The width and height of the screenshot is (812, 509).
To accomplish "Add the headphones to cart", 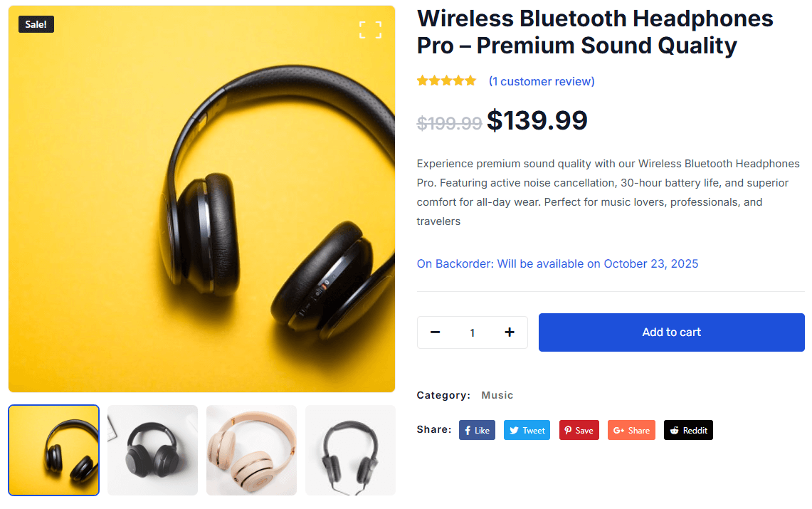I will coord(672,332).
